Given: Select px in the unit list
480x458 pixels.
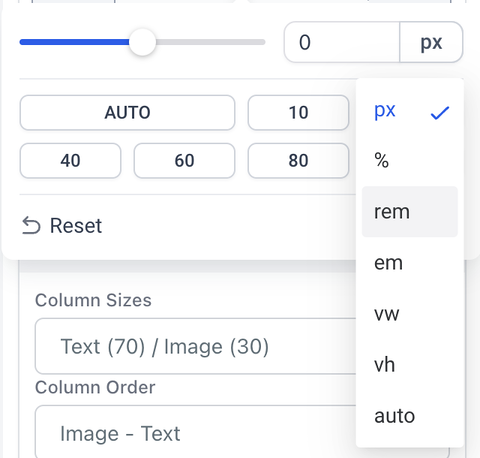Looking at the screenshot, I should click(410, 110).
